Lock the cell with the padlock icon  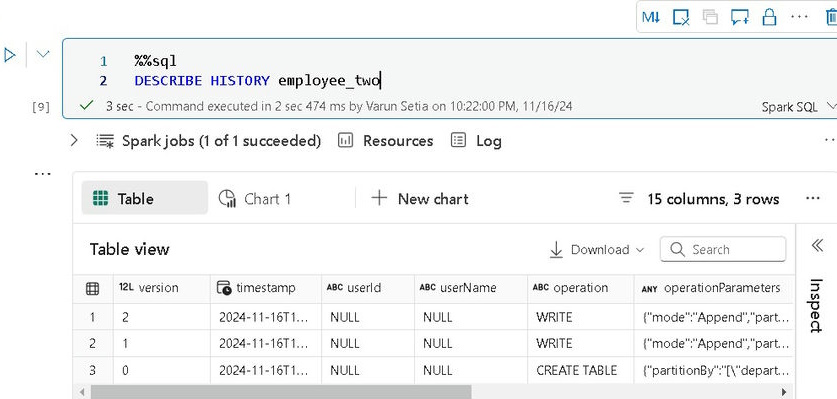769,17
